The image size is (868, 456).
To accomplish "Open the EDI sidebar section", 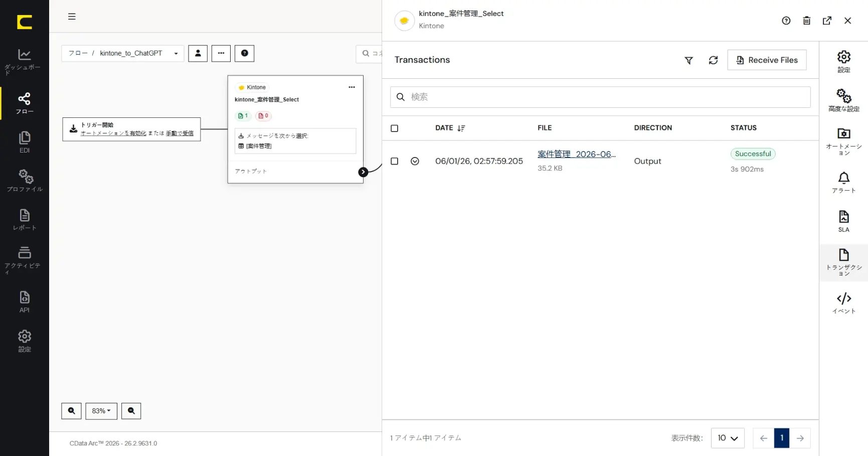I will tap(24, 142).
